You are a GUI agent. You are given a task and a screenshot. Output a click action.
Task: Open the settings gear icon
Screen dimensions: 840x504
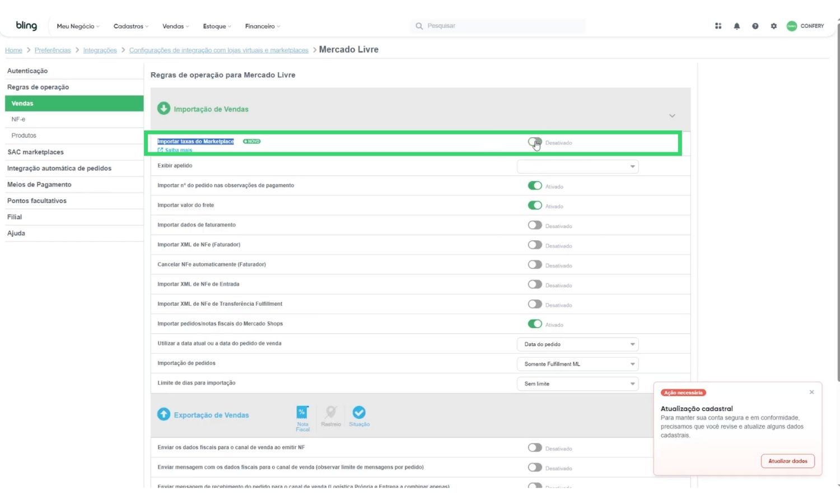774,26
